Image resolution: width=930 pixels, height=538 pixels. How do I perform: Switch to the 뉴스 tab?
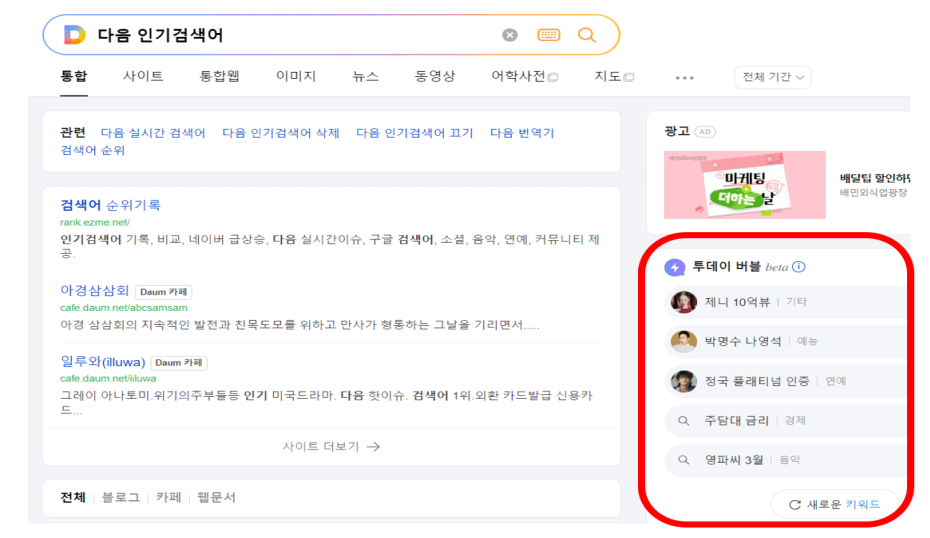(365, 77)
